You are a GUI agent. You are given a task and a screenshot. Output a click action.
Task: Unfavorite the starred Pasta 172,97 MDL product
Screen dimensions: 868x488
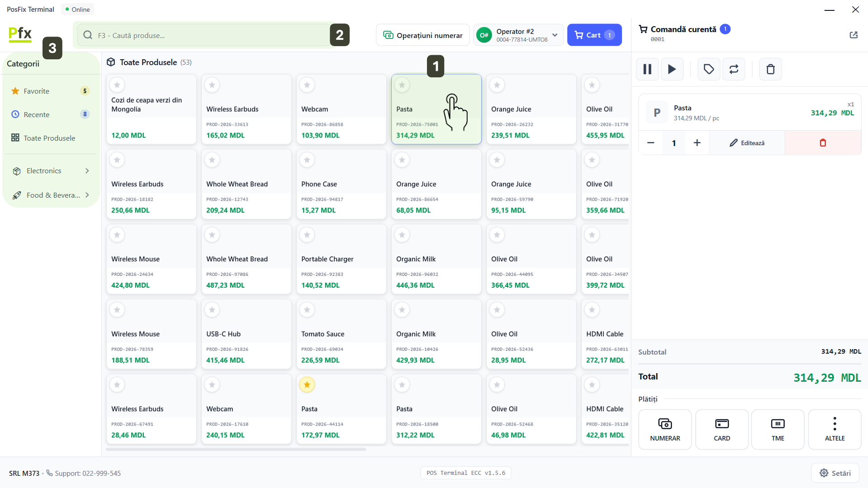(307, 384)
